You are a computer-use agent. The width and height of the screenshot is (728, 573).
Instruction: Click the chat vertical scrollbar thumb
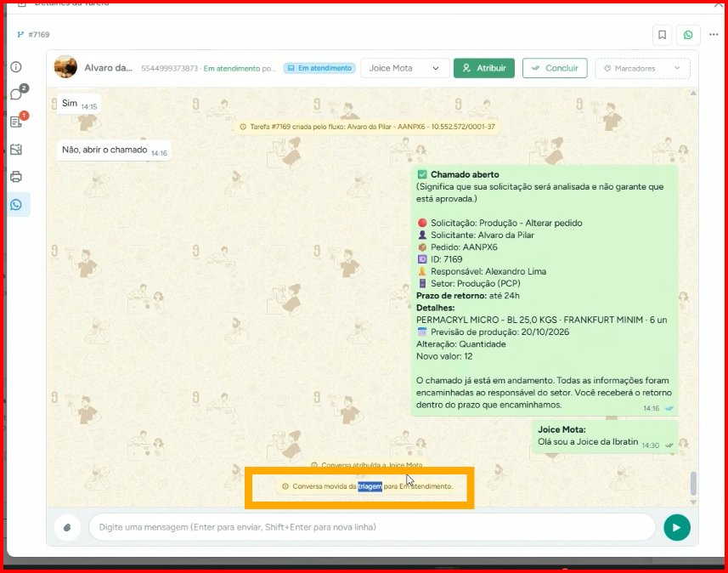(693, 483)
